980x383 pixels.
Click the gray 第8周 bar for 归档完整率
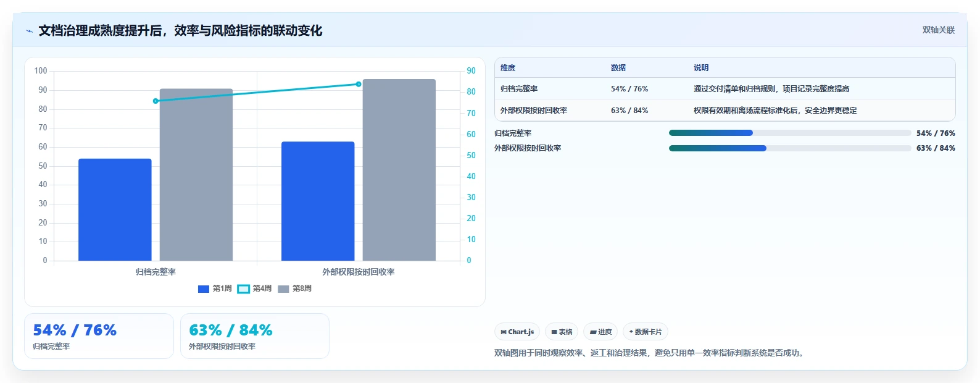[196, 175]
